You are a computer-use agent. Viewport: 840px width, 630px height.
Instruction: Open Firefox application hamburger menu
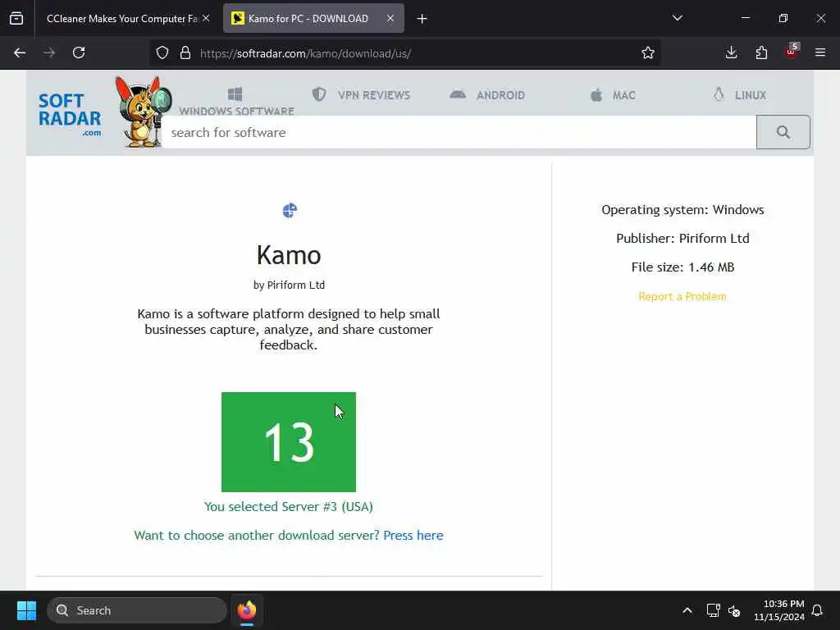[x=820, y=52]
